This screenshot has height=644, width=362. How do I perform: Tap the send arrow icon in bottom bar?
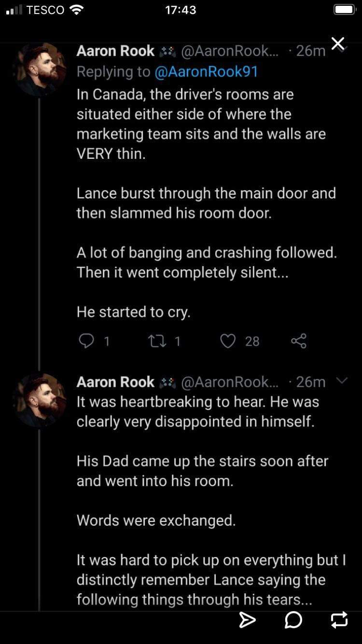pyautogui.click(x=247, y=620)
